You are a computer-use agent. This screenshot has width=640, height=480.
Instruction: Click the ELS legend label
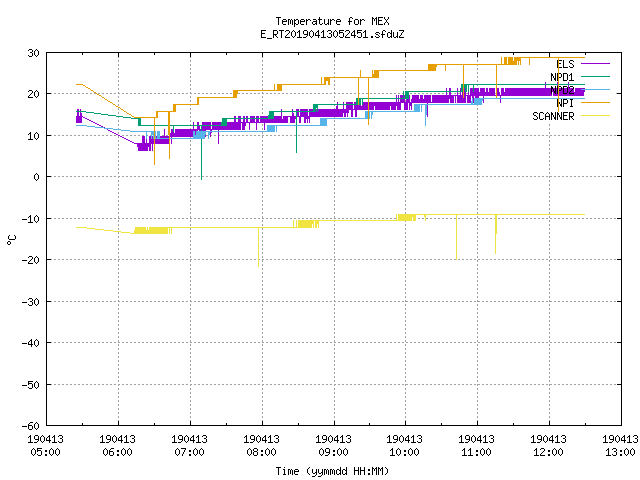pos(565,64)
